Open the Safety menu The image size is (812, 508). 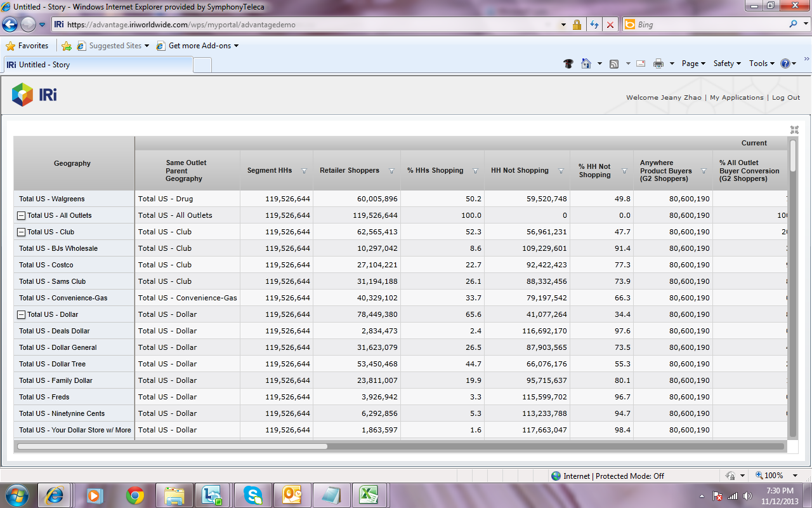tap(726, 63)
